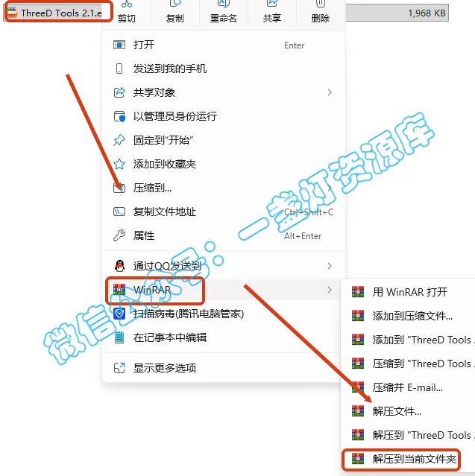Expand the WinRAR submenu chevron
Screen dimensions: 475x476
(330, 290)
